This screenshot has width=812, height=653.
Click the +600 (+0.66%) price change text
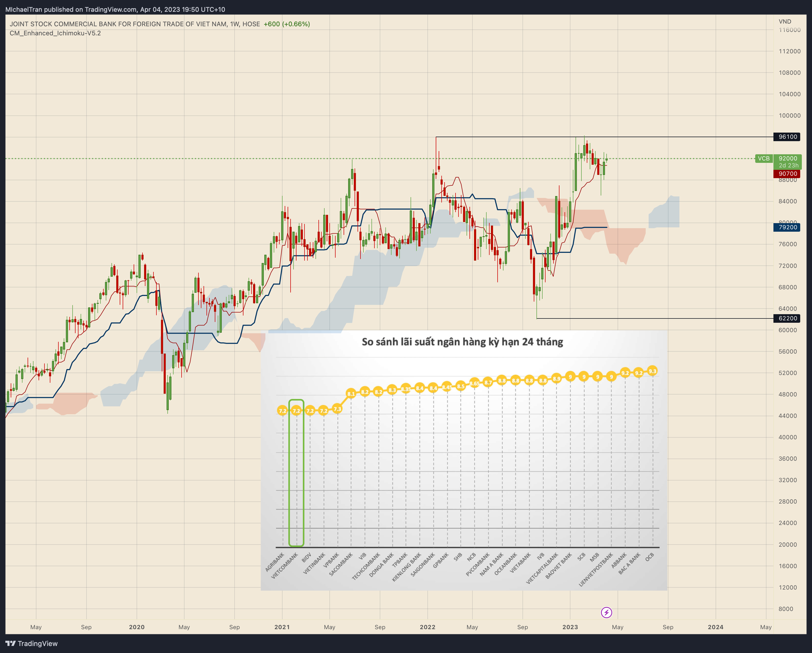click(287, 24)
